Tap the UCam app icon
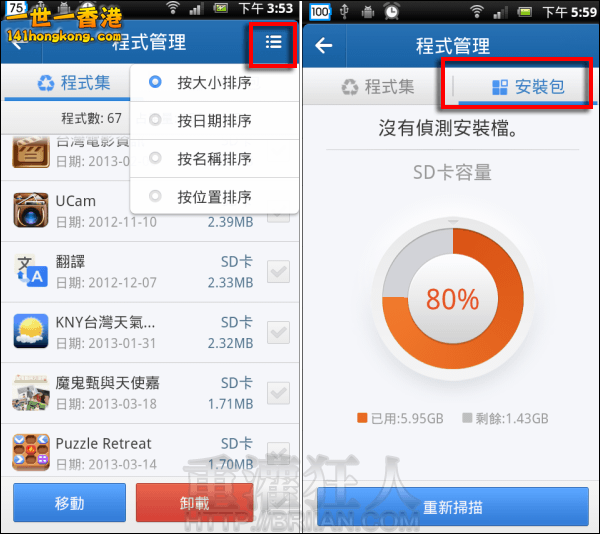 (x=31, y=210)
